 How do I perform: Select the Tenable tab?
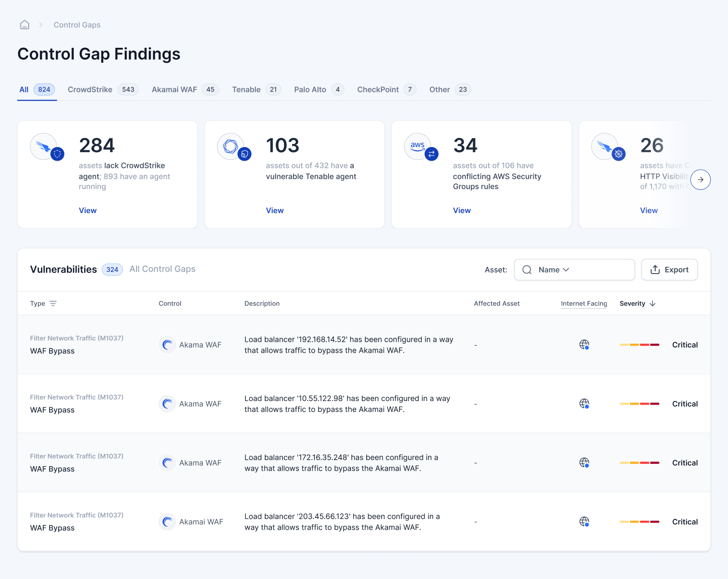[257, 90]
